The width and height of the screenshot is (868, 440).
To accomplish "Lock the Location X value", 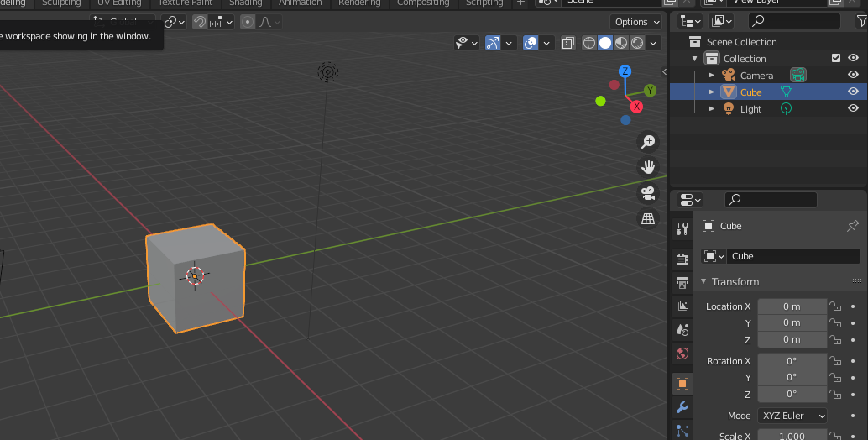I will coord(834,306).
